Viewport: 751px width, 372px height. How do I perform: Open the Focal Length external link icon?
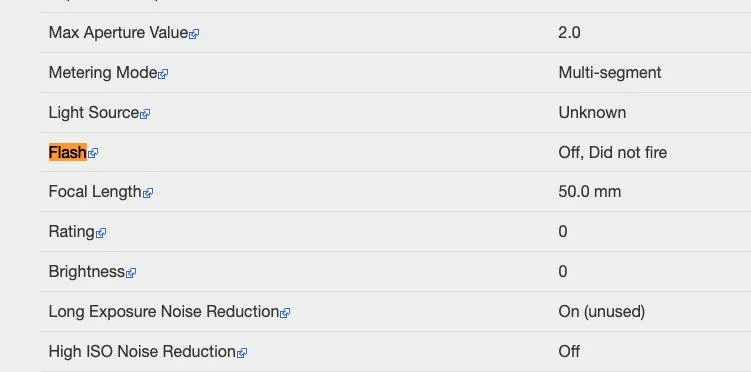click(148, 193)
